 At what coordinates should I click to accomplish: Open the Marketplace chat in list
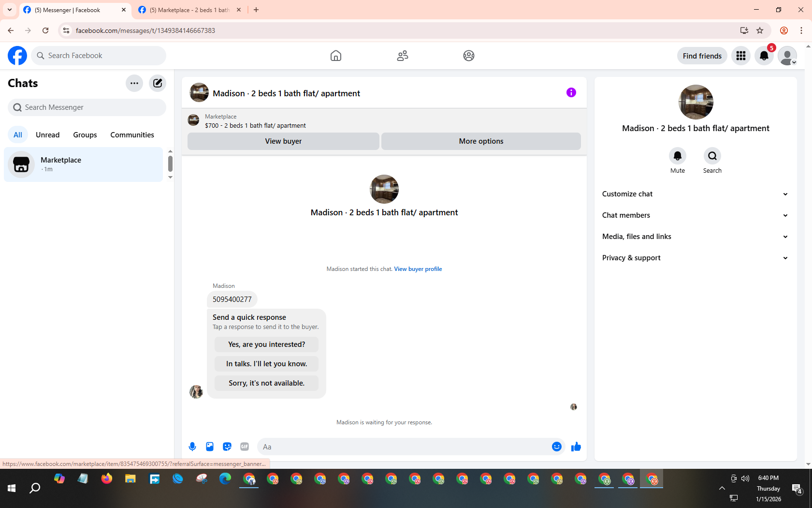84,164
